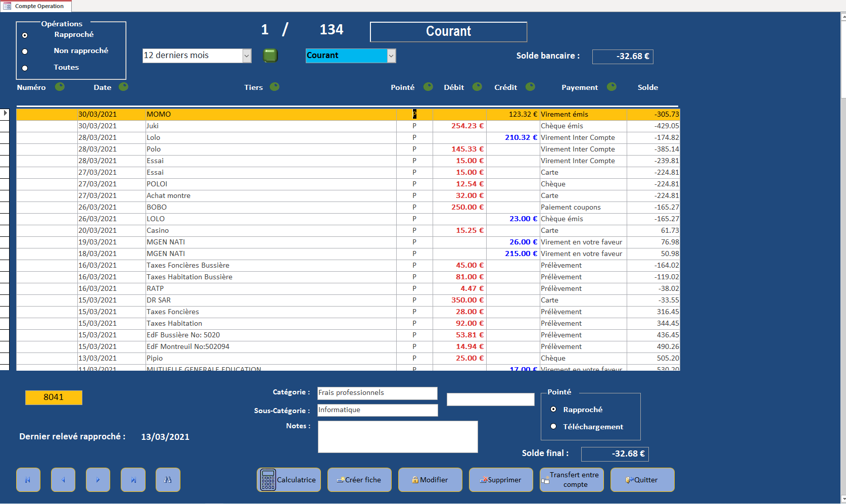The height and width of the screenshot is (504, 846).
Task: Click the Solde final value box
Action: pos(615,454)
